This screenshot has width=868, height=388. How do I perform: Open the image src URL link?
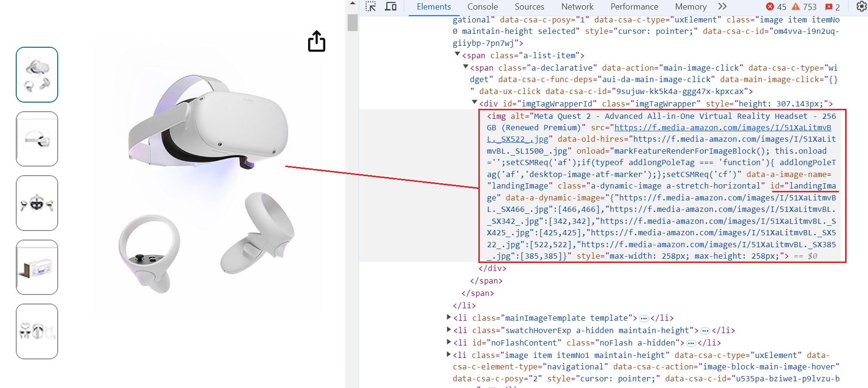pyautogui.click(x=722, y=128)
